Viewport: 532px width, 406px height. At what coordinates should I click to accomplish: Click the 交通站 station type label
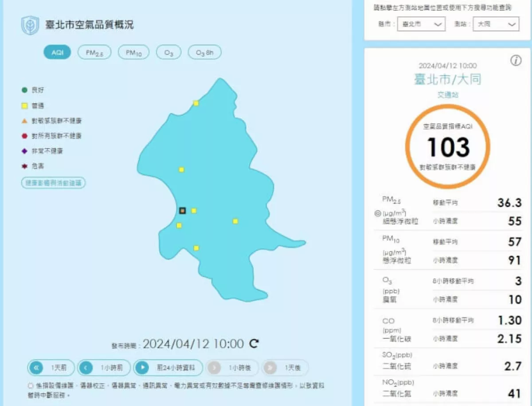448,95
